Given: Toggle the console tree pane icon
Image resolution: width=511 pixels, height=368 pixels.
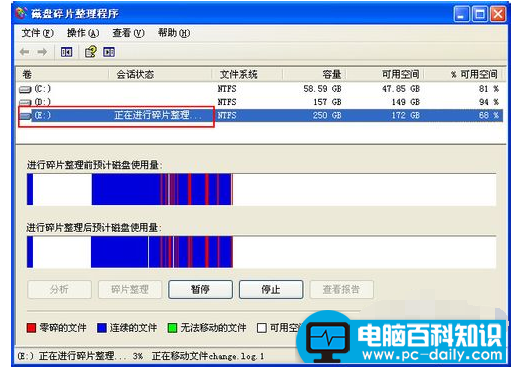Looking at the screenshot, I should [x=67, y=52].
